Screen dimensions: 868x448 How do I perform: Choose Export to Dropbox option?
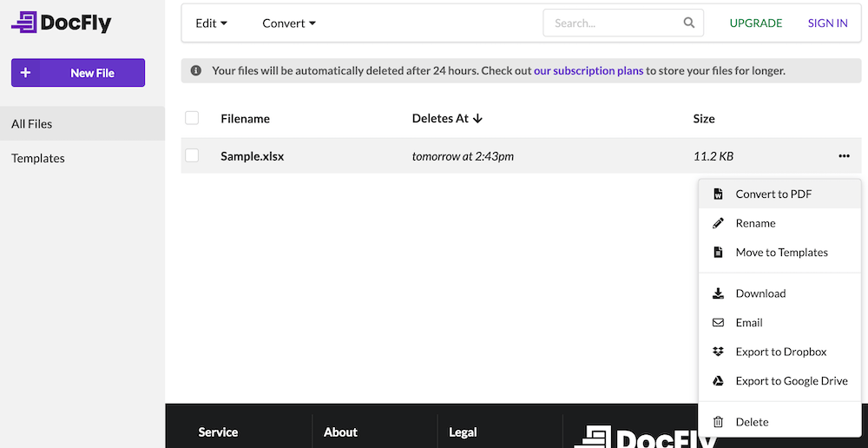[779, 352]
